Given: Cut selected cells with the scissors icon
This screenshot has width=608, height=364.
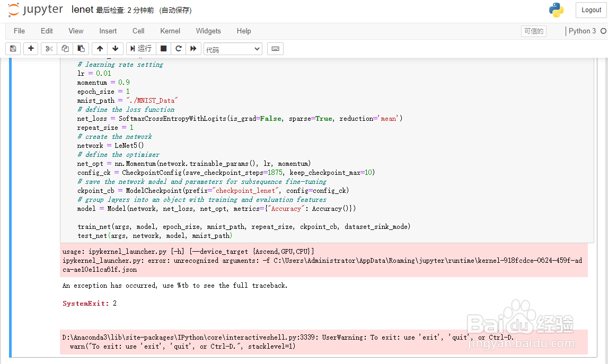Looking at the screenshot, I should (x=49, y=48).
